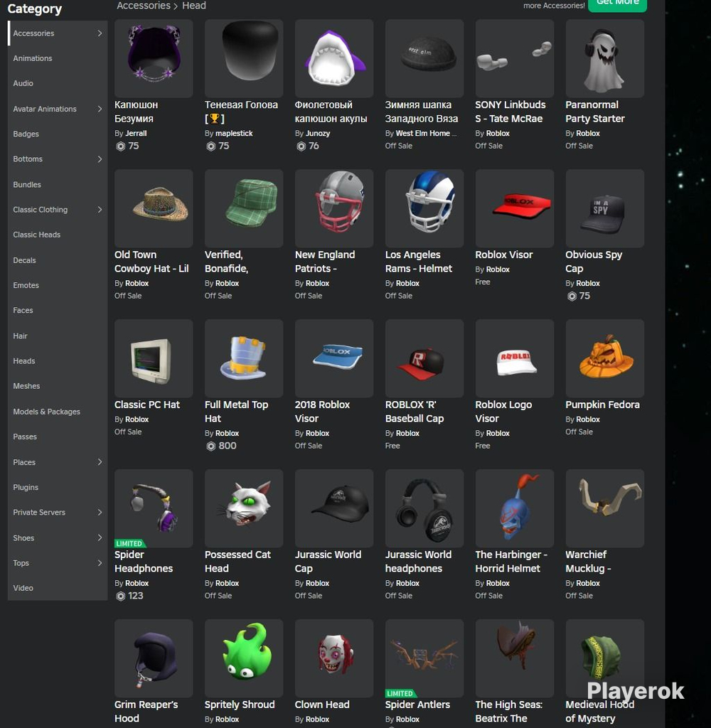The width and height of the screenshot is (711, 728).
Task: Open the Paranormal Party Starter ghost thumbnail
Action: coord(604,58)
